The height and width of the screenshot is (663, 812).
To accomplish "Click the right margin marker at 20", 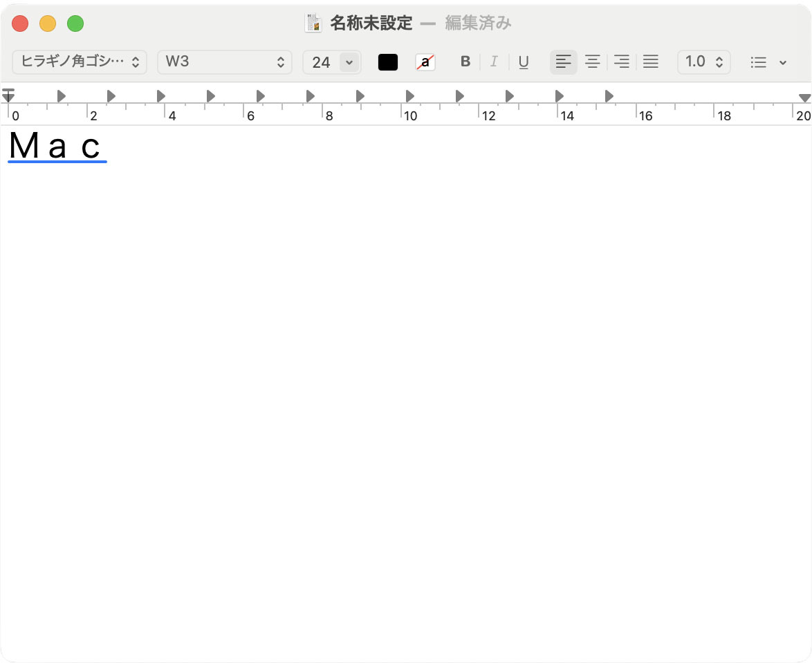I will click(804, 97).
